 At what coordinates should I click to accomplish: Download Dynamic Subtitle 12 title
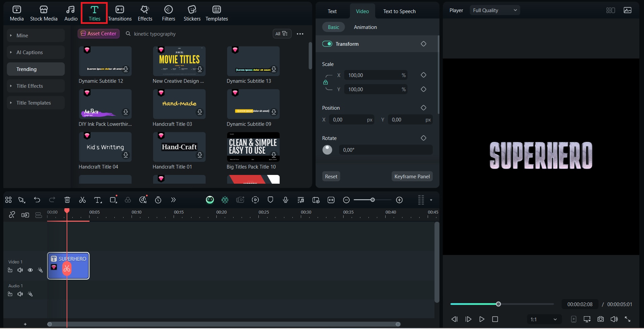(x=126, y=69)
